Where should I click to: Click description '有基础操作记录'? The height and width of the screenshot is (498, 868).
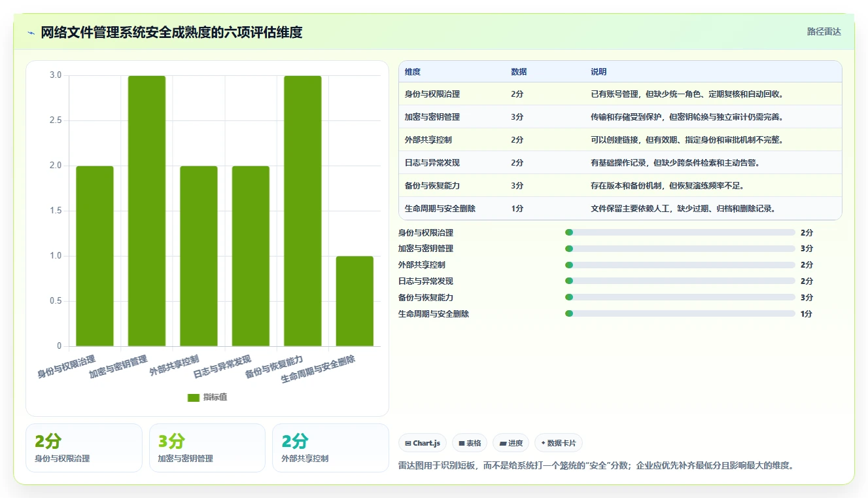(675, 163)
